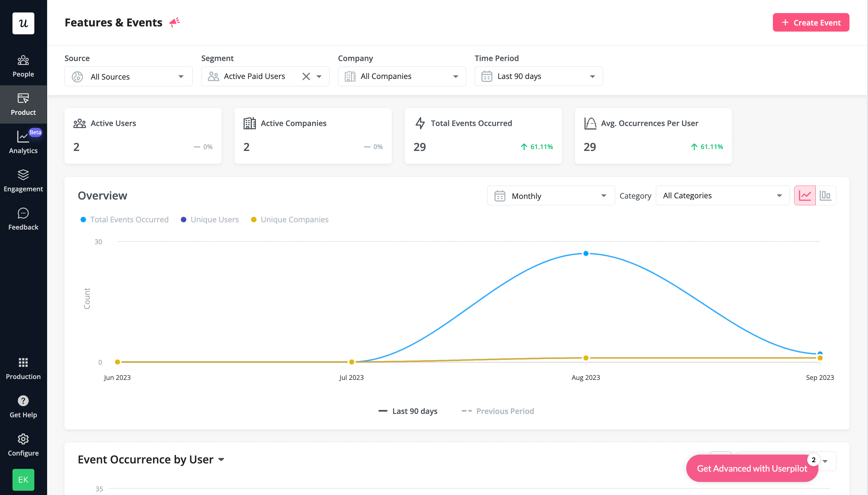
Task: Click the blue Total Events Occurred legend dot
Action: coord(83,219)
